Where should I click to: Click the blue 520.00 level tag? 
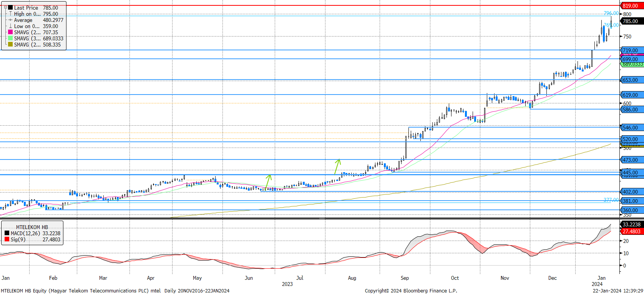point(632,139)
